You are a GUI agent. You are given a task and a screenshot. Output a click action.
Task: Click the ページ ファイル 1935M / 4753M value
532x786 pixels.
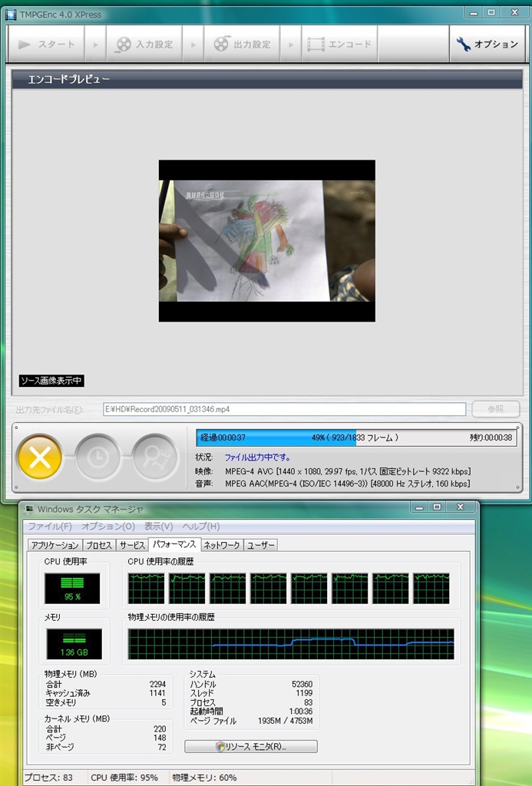coord(285,721)
